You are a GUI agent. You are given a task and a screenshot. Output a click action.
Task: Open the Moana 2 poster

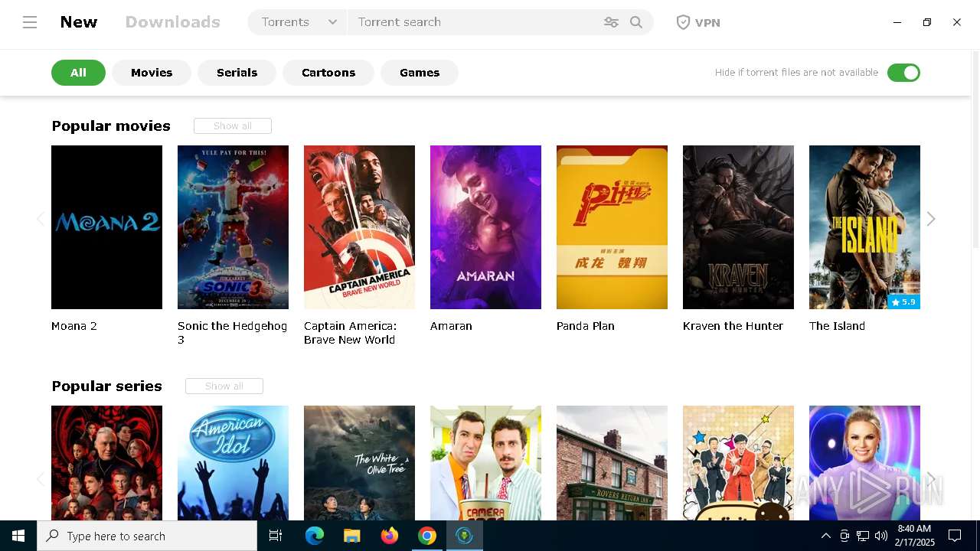coord(106,227)
